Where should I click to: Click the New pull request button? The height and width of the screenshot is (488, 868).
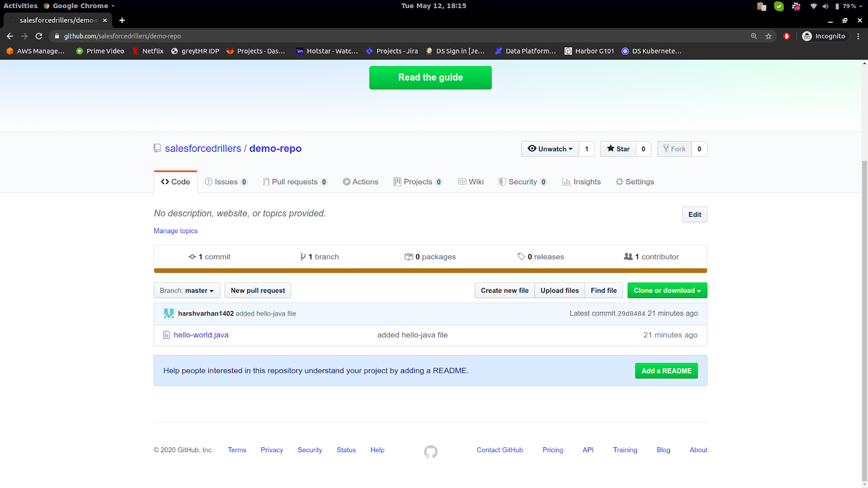pos(258,291)
